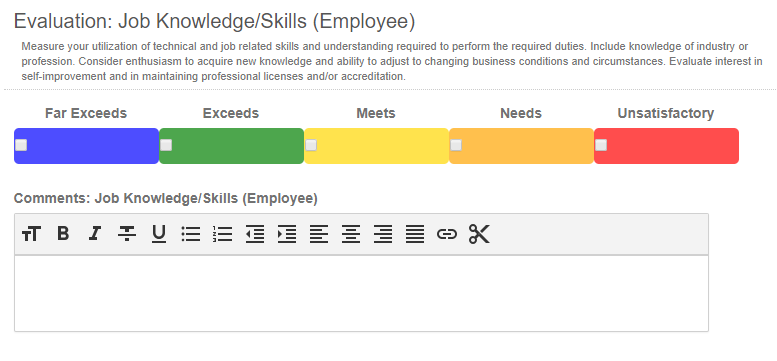This screenshot has height=361, width=777.
Task: Toggle bold formatting in comments toolbar
Action: click(x=63, y=233)
